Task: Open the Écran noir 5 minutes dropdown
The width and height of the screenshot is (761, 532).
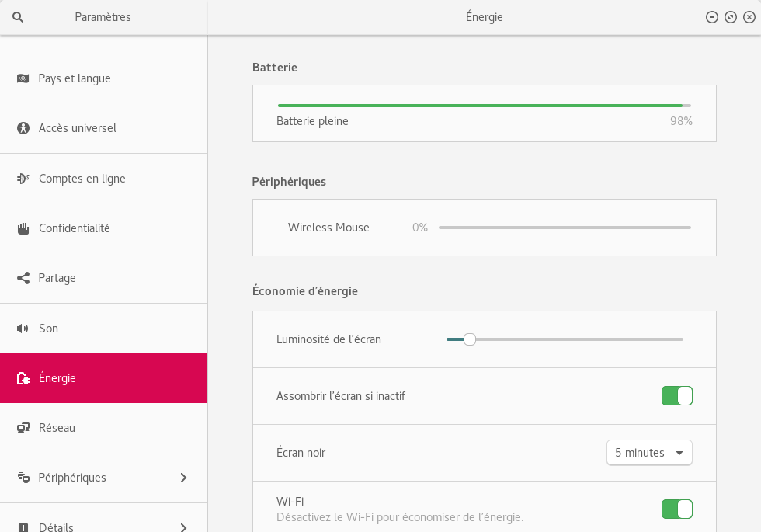Action: pos(648,453)
